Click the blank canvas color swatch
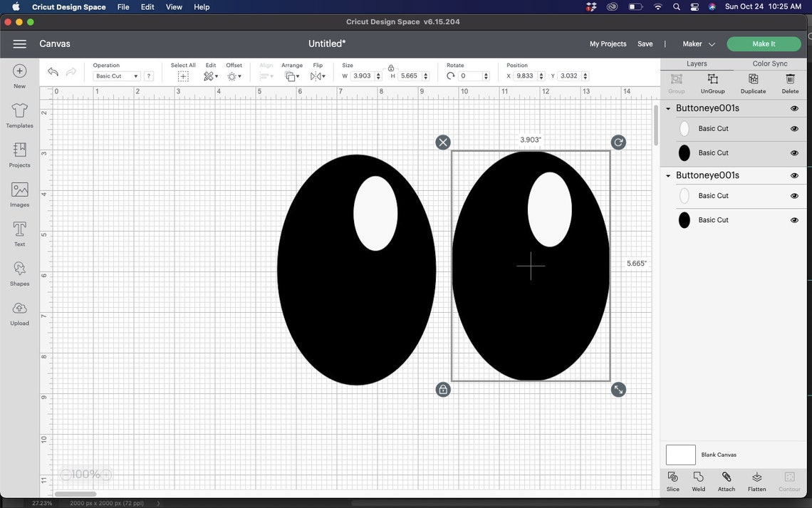Viewport: 812px width, 508px height. point(680,454)
